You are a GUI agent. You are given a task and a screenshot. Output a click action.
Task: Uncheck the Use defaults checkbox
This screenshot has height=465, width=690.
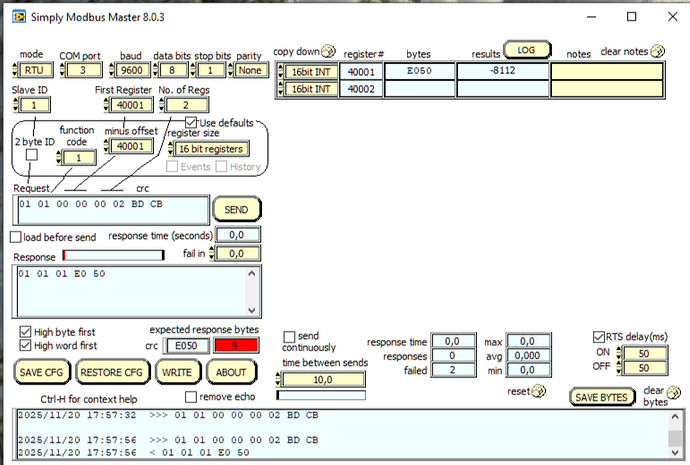(193, 122)
